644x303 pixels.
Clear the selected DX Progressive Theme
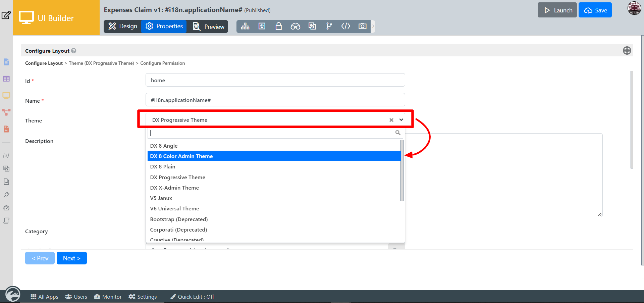pos(391,120)
